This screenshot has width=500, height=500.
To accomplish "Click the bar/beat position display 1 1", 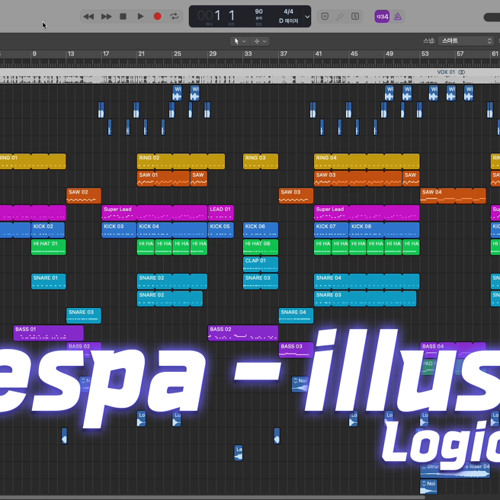I will click(224, 16).
